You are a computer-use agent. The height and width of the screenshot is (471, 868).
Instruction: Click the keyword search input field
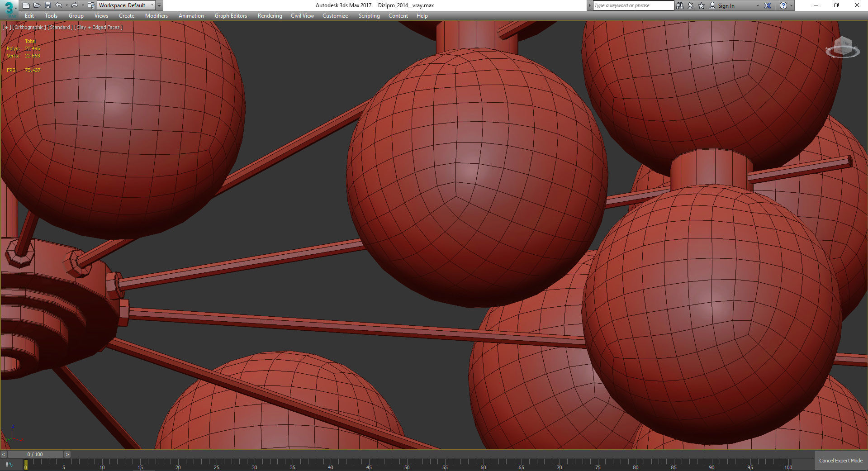[633, 5]
